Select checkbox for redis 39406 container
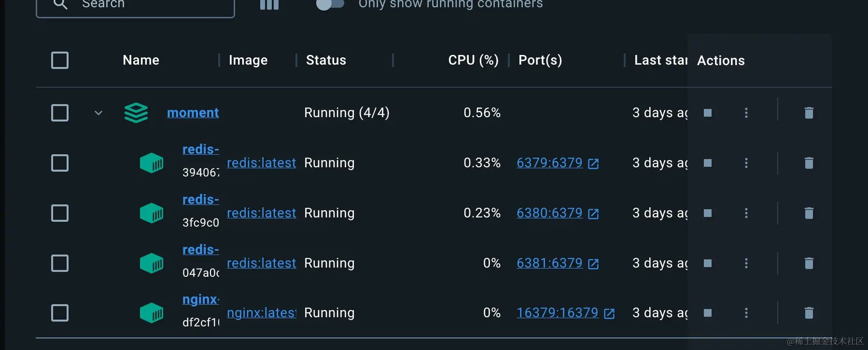This screenshot has width=868, height=350. 60,163
